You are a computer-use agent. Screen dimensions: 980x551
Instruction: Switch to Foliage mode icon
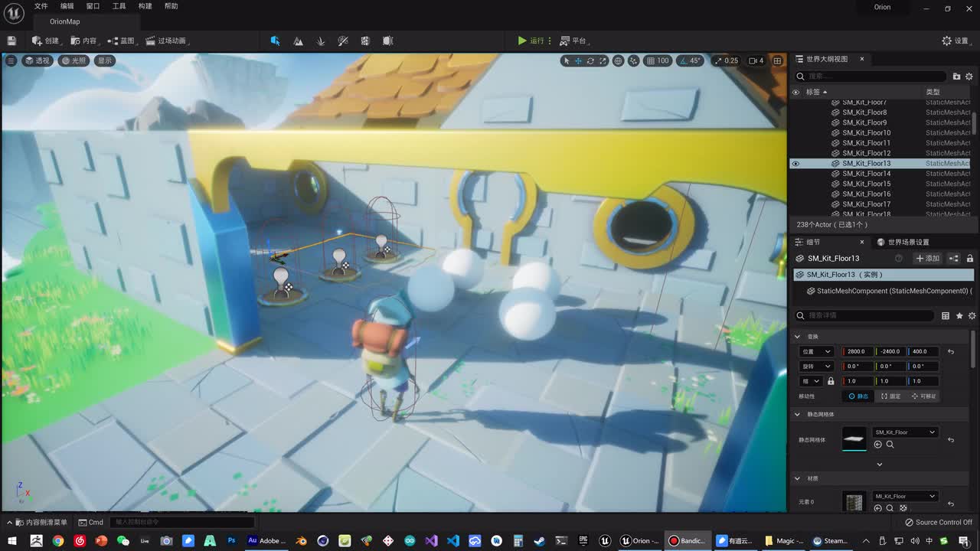tap(321, 41)
